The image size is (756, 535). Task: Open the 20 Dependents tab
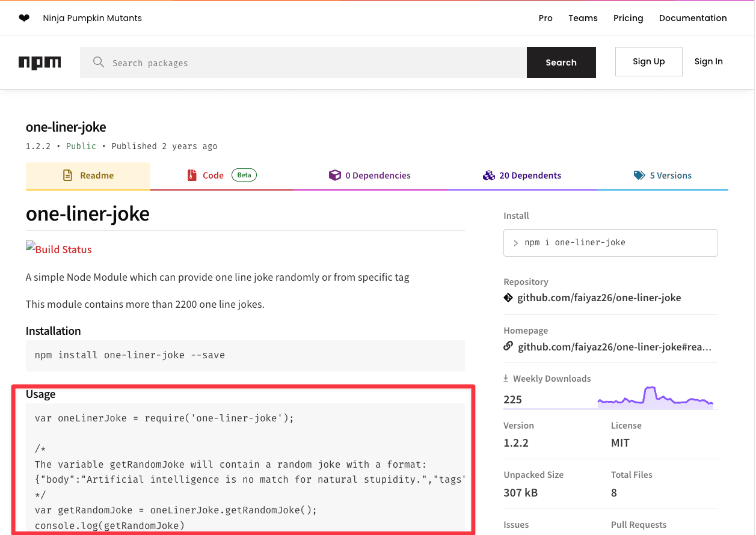[521, 176]
